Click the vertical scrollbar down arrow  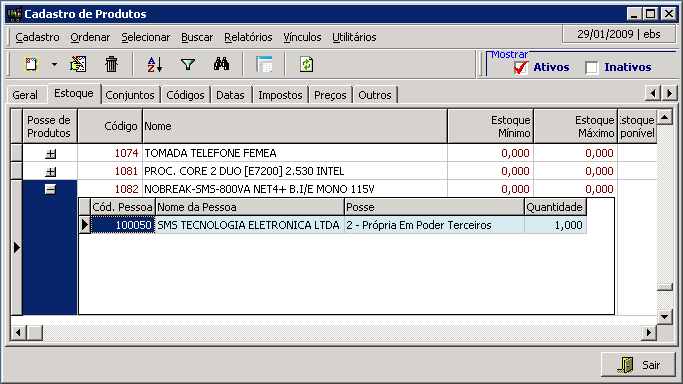tap(665, 317)
